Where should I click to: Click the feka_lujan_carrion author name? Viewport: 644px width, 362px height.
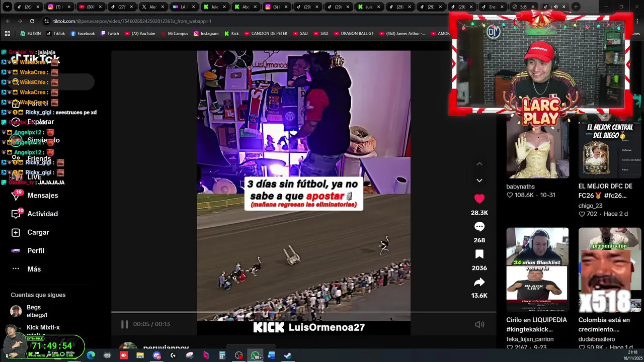(529, 339)
